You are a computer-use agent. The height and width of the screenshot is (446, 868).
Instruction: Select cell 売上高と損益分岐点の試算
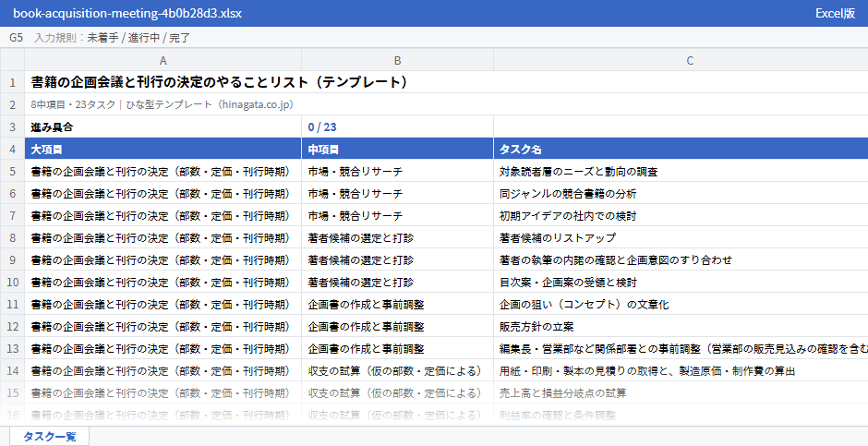[x=681, y=392]
